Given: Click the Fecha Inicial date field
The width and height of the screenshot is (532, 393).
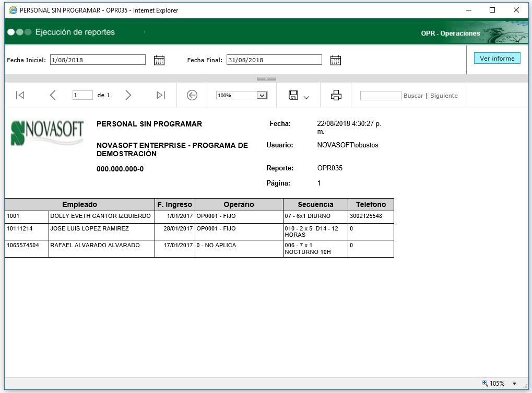Looking at the screenshot, I should coord(98,60).
